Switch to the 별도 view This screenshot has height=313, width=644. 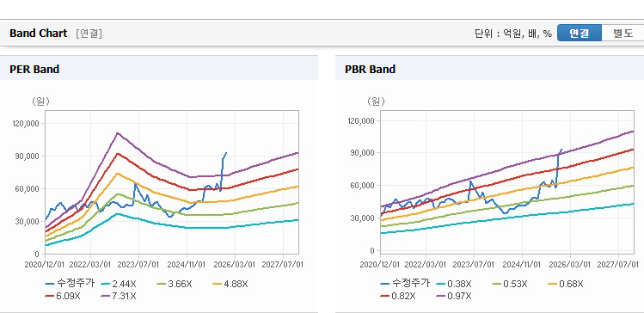coord(623,34)
